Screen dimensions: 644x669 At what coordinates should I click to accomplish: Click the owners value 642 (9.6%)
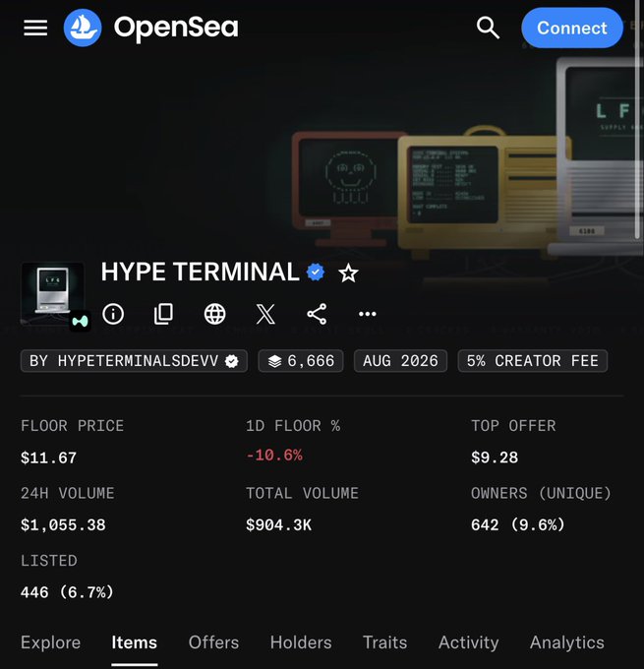[518, 524]
